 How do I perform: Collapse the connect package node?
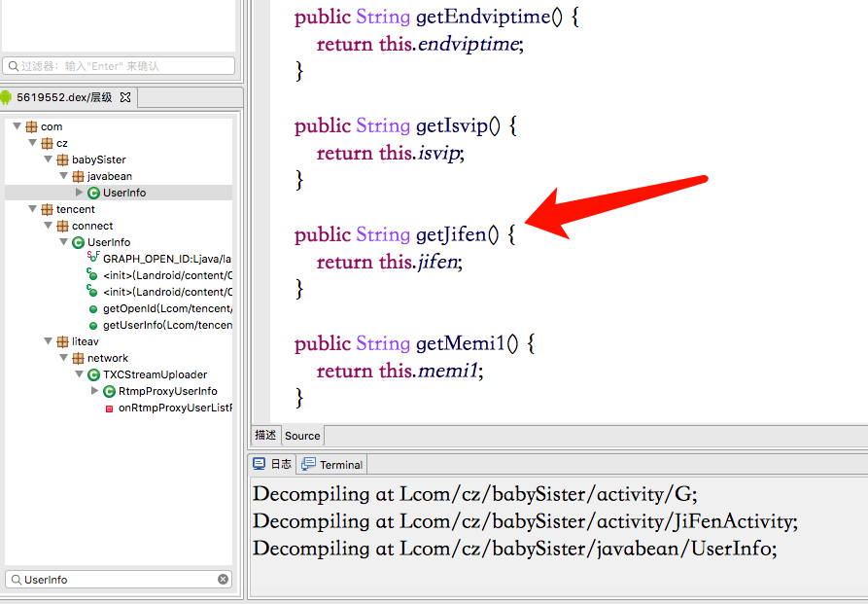(49, 226)
